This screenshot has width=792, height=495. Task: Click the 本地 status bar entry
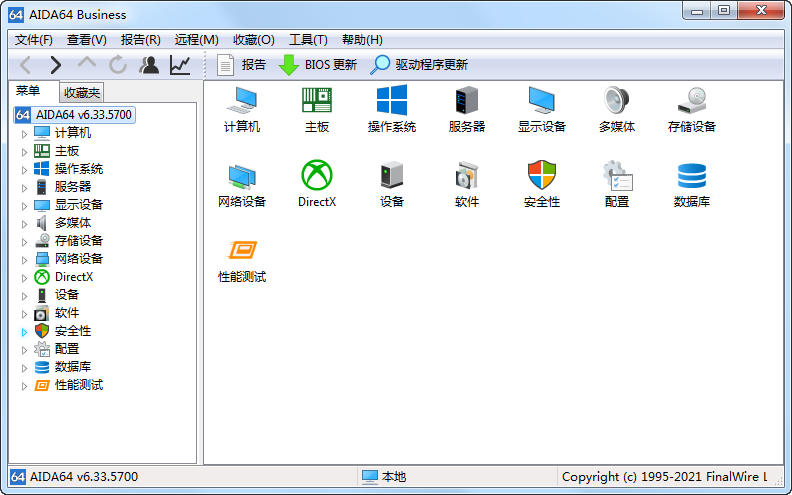coord(384,477)
